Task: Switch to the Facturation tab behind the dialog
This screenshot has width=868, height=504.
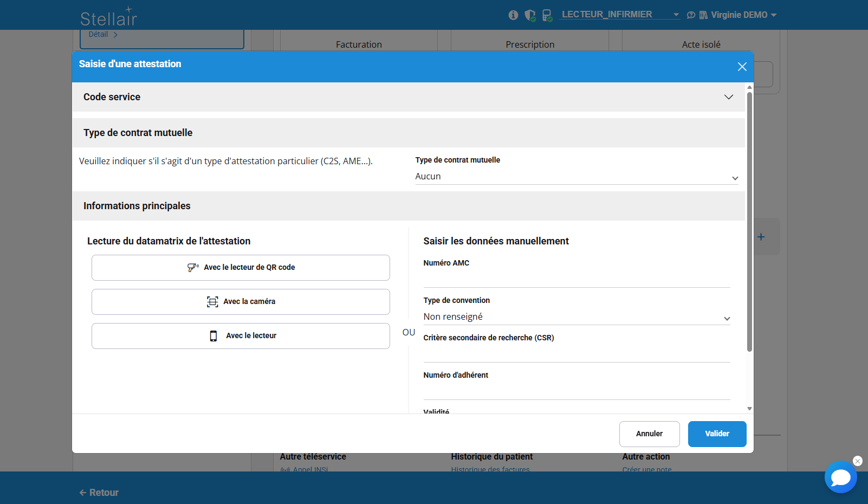Action: pyautogui.click(x=359, y=44)
